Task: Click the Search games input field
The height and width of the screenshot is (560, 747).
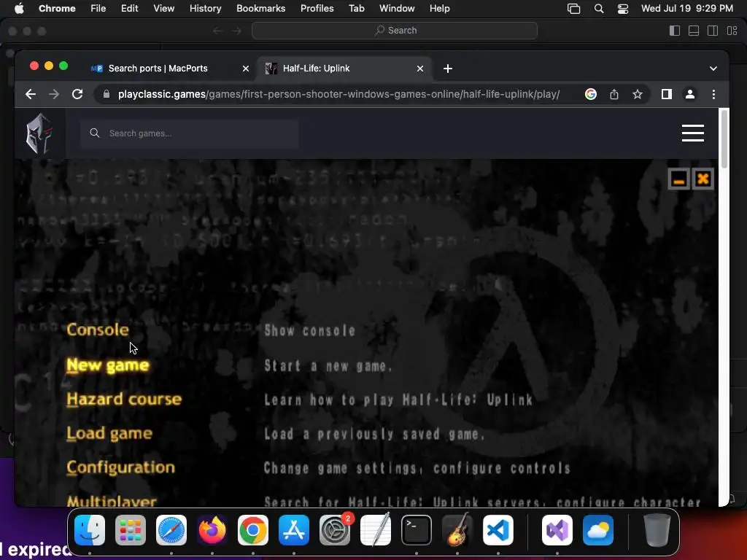Action: [190, 133]
